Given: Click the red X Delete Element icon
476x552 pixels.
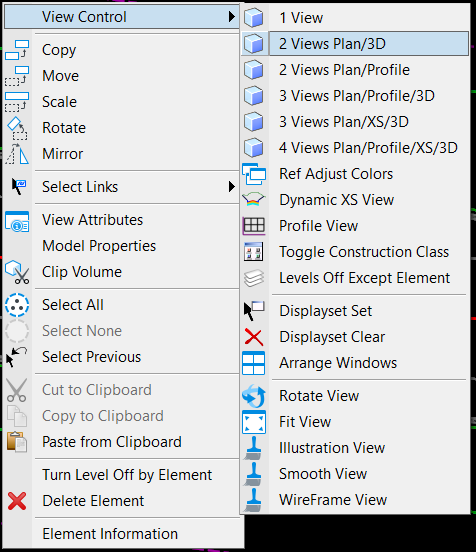Looking at the screenshot, I should 17,501.
